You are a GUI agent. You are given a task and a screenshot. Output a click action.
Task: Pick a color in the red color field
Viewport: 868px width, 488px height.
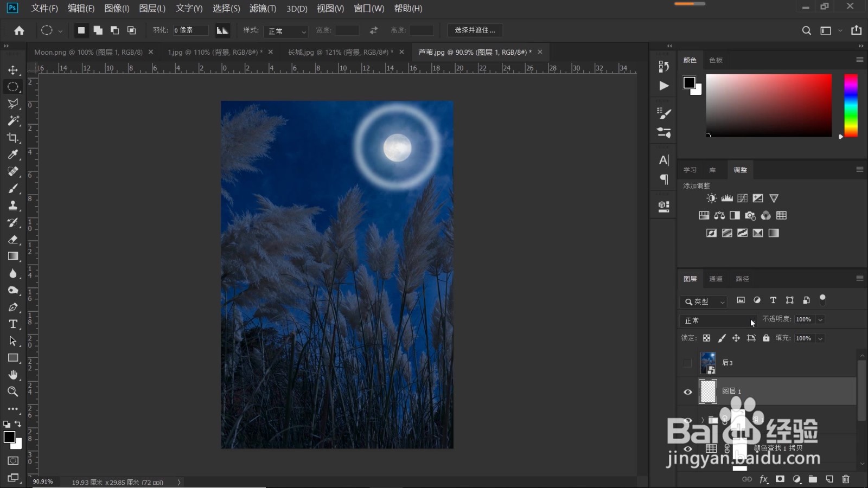(769, 106)
